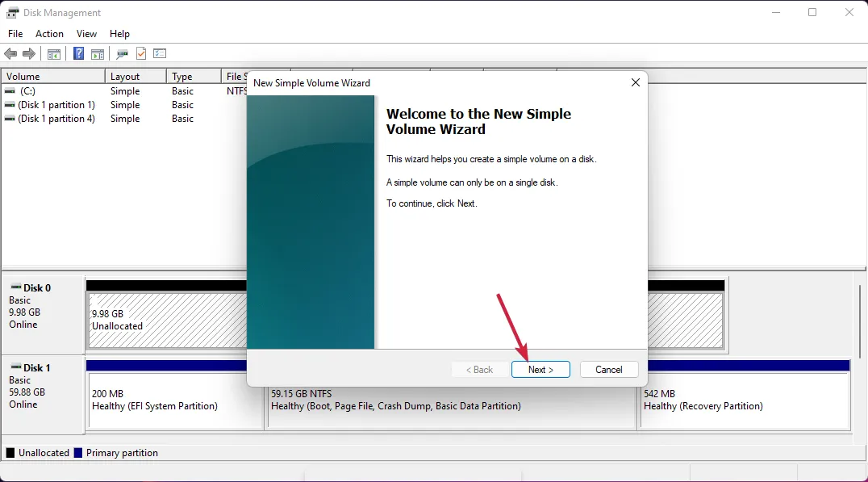Image resolution: width=868 pixels, height=482 pixels.
Task: Open the Help menu
Action: coord(119,34)
